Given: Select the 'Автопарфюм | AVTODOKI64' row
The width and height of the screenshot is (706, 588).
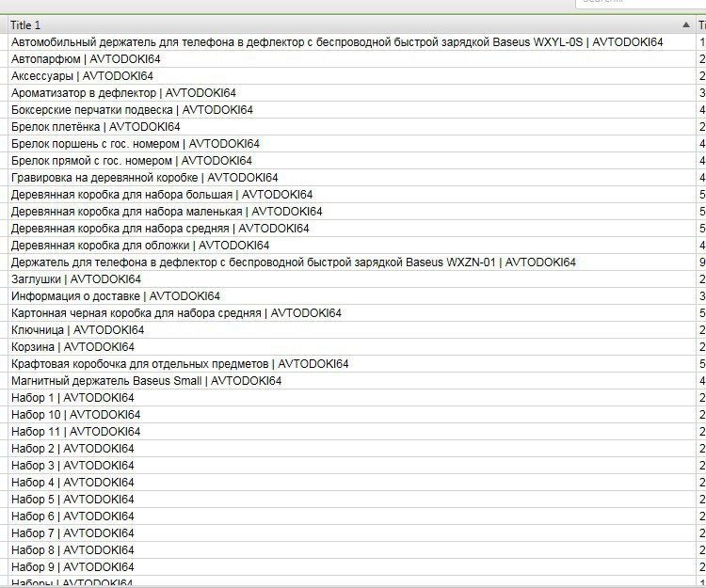Looking at the screenshot, I should [352, 59].
